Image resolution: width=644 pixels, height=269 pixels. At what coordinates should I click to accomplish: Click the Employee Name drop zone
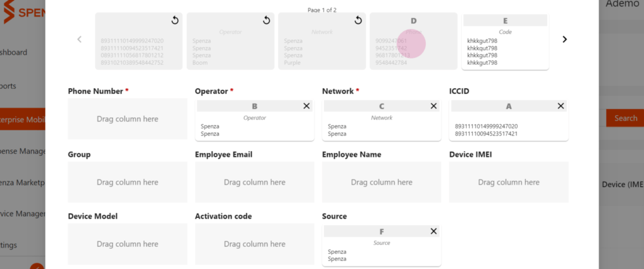pyautogui.click(x=382, y=182)
